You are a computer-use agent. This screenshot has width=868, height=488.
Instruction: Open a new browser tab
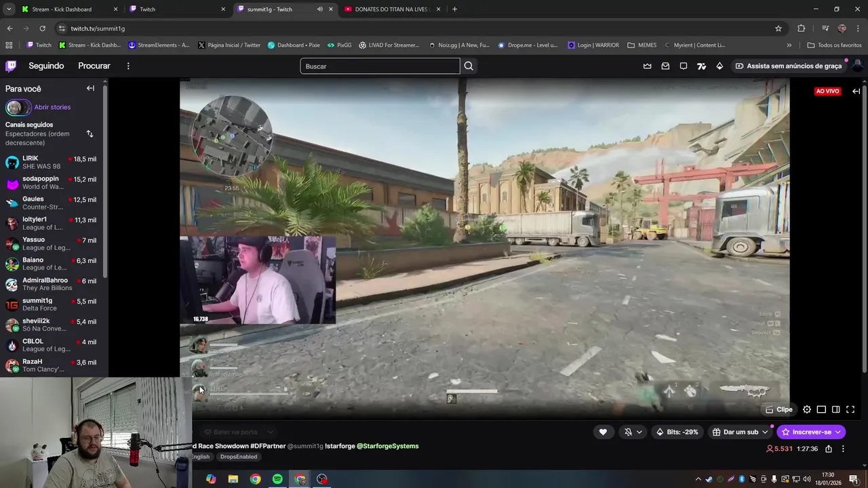[454, 9]
